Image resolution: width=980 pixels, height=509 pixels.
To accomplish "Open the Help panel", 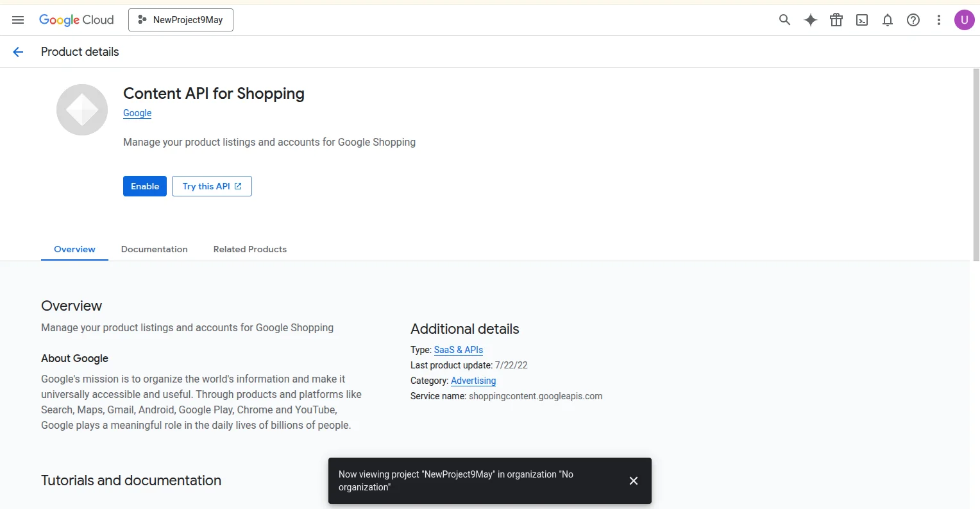I will (x=913, y=20).
